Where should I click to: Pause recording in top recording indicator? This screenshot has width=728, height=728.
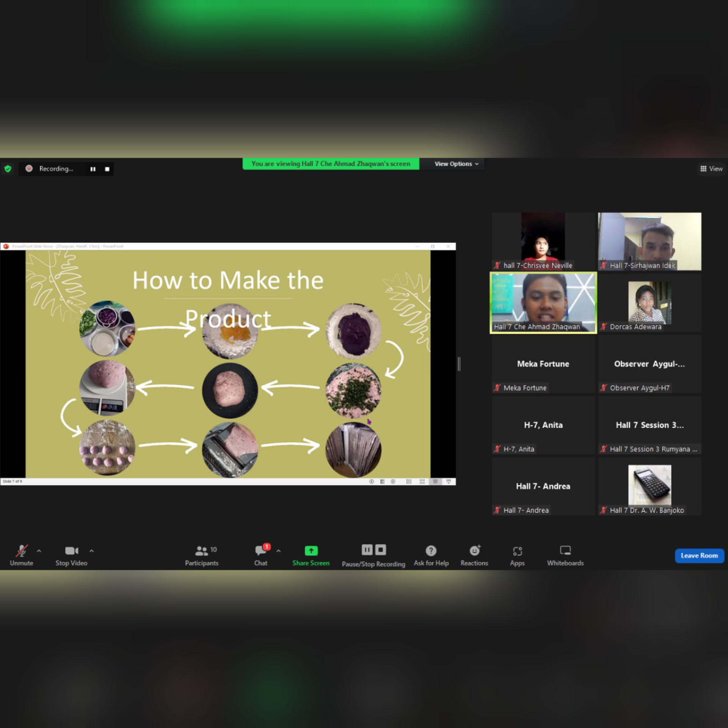[x=93, y=169]
